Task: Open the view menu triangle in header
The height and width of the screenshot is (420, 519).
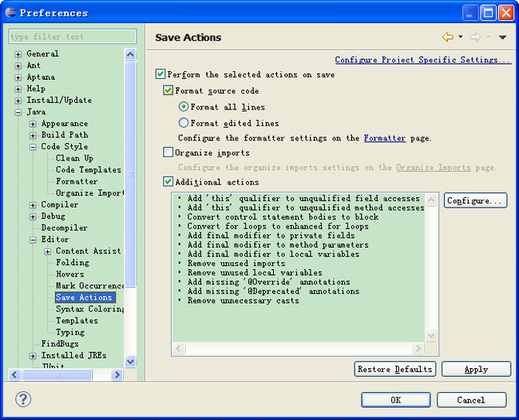Action: pos(502,38)
